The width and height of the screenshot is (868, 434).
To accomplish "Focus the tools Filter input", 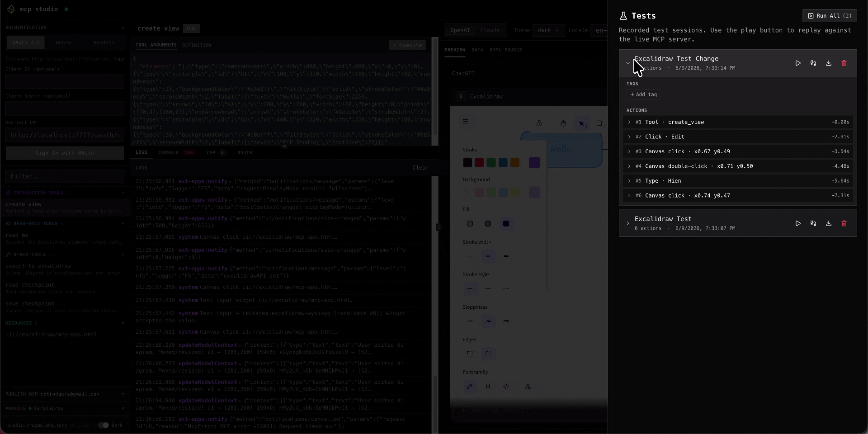I will tap(65, 176).
